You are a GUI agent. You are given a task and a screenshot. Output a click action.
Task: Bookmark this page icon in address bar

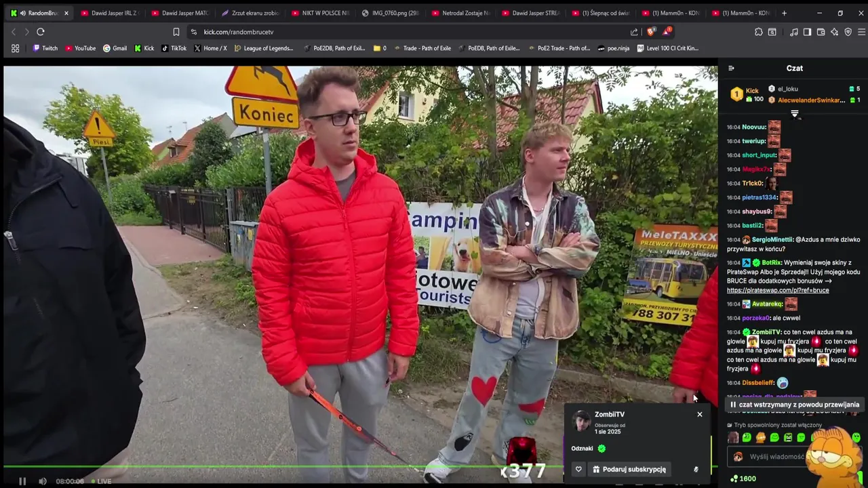tap(176, 32)
